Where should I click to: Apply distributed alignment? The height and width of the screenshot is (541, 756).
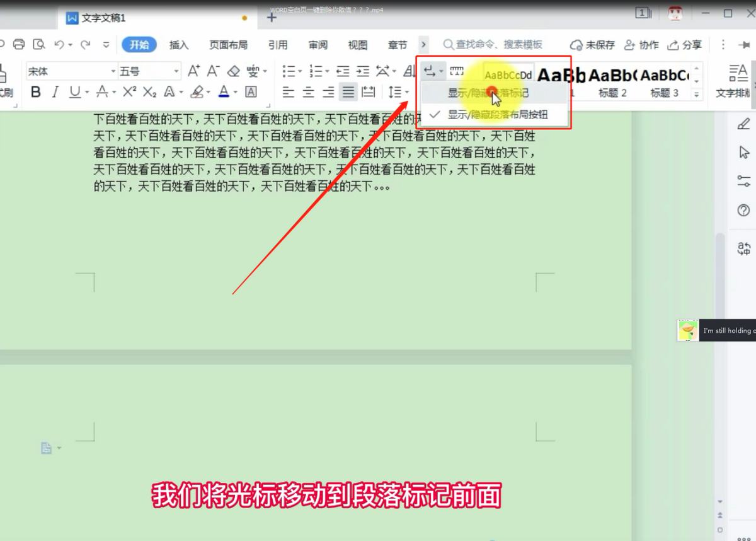[369, 92]
